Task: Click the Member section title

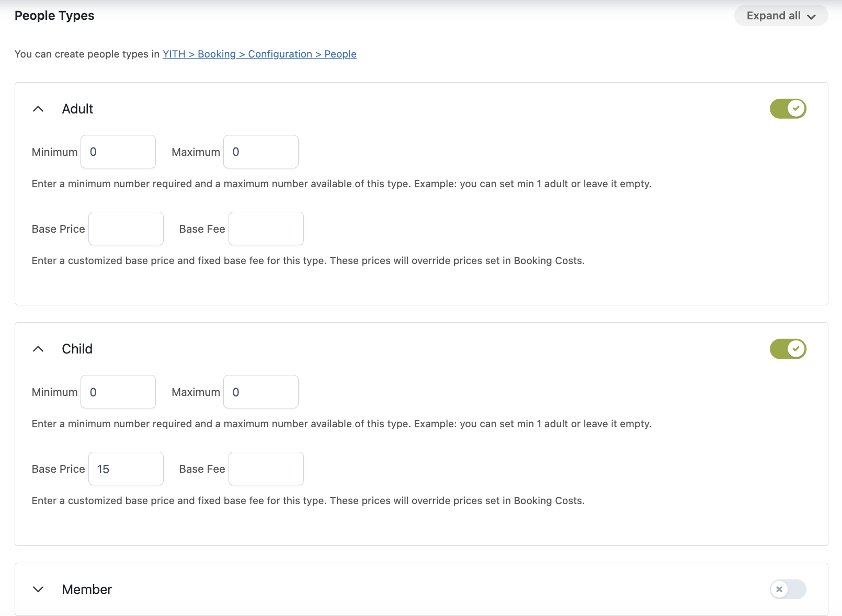Action: click(x=87, y=589)
